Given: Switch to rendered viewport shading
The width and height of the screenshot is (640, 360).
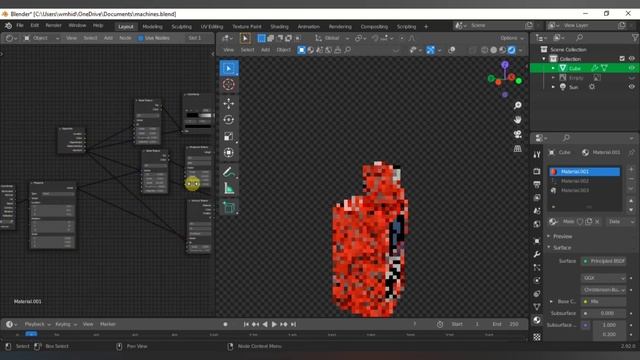Looking at the screenshot, I should (511, 50).
